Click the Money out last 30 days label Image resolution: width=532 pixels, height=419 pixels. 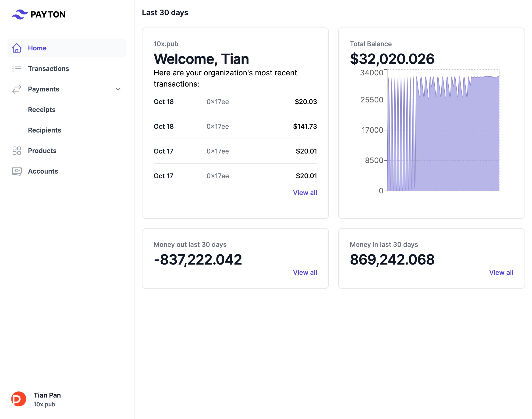tap(190, 244)
